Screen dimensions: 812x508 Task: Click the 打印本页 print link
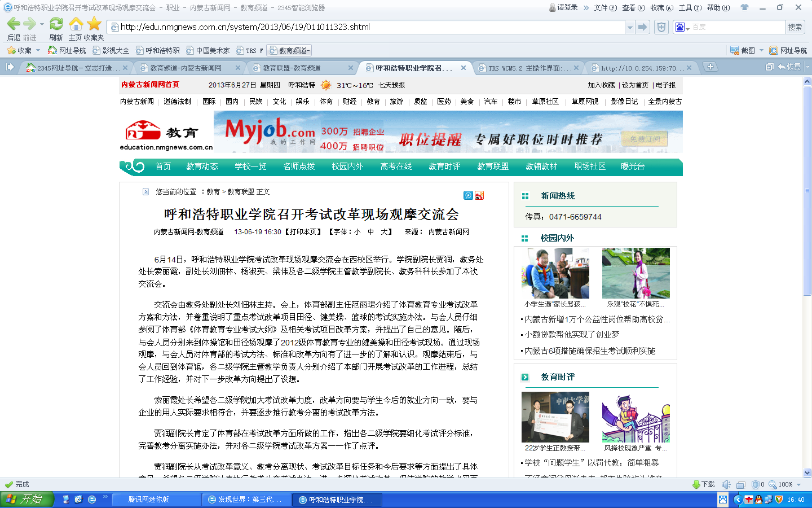pyautogui.click(x=303, y=232)
